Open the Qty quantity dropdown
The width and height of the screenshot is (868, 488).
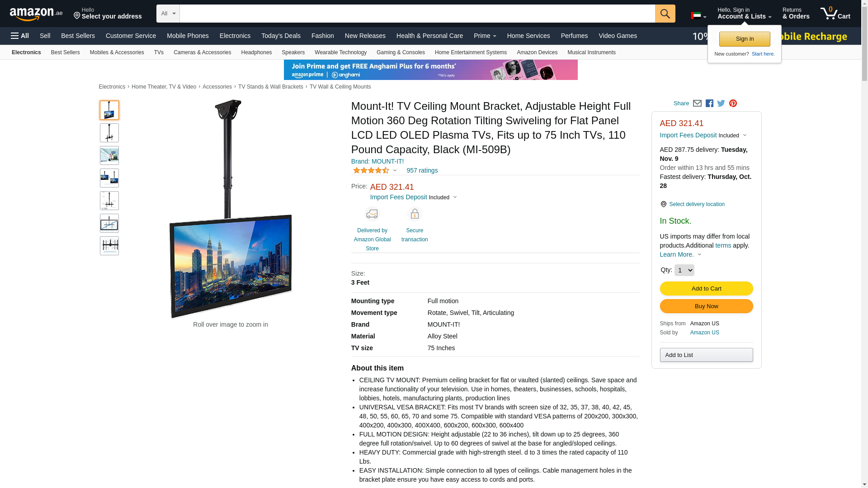coord(684,270)
